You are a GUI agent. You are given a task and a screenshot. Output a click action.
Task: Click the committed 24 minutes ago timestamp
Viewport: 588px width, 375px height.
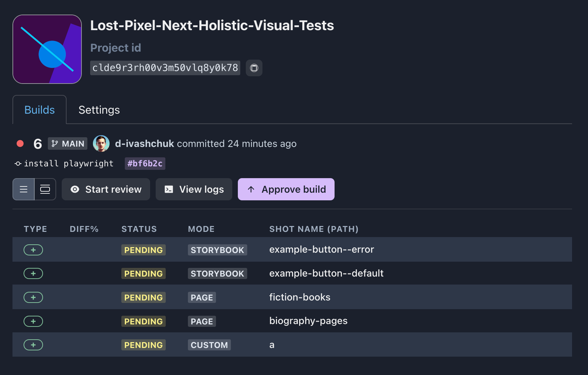[237, 143]
